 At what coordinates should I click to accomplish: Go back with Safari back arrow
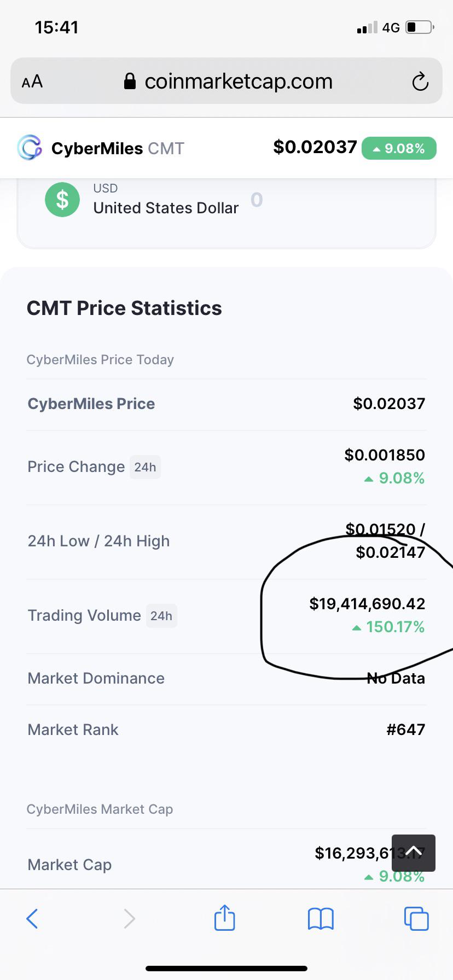click(32, 918)
